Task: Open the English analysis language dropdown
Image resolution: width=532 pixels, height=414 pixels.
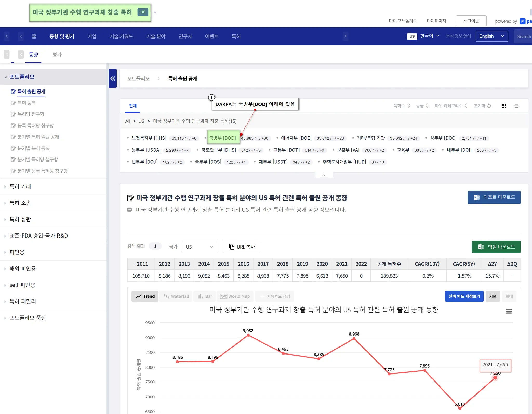Action: tap(491, 36)
